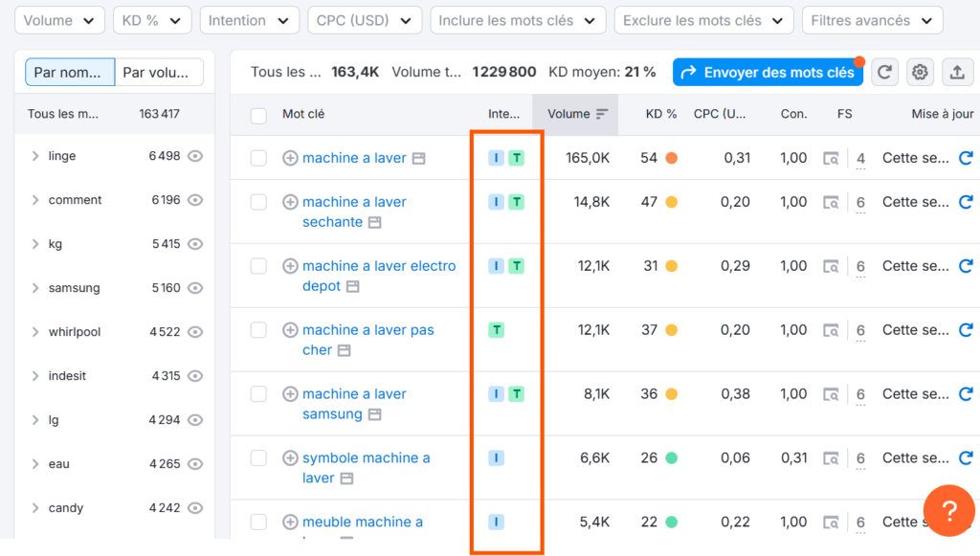Screen dimensions: 980x556
Task: Open 'machine a laver pas cher' link
Action: [368, 340]
